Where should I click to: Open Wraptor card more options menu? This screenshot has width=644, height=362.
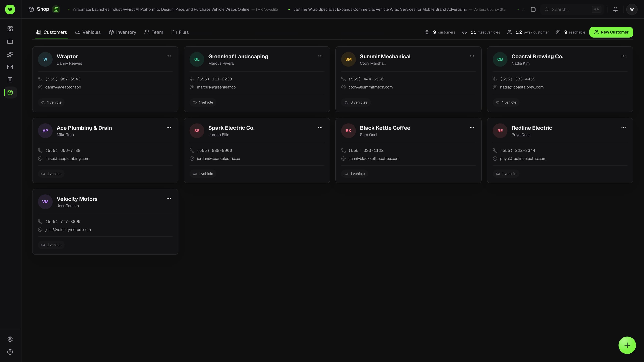pyautogui.click(x=169, y=56)
